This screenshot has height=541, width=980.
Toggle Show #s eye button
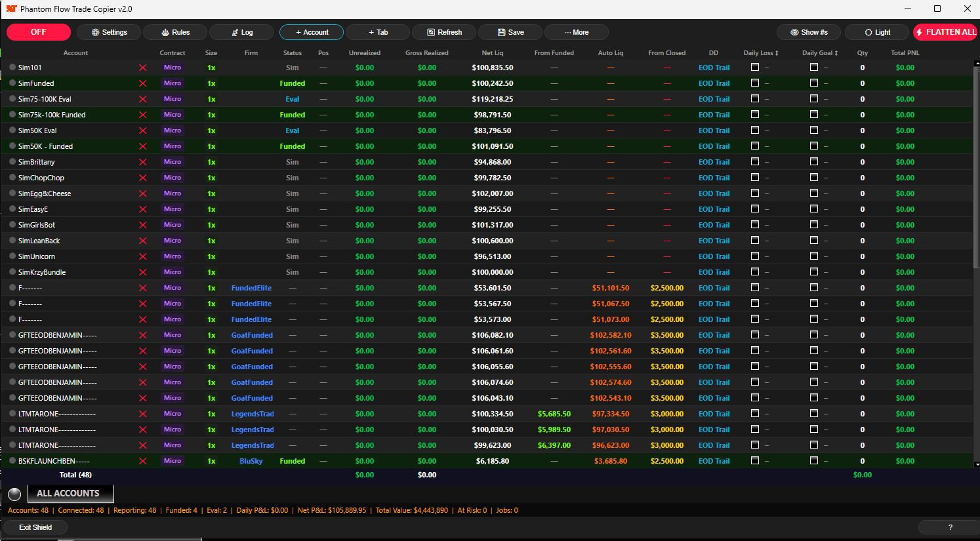[x=809, y=32]
